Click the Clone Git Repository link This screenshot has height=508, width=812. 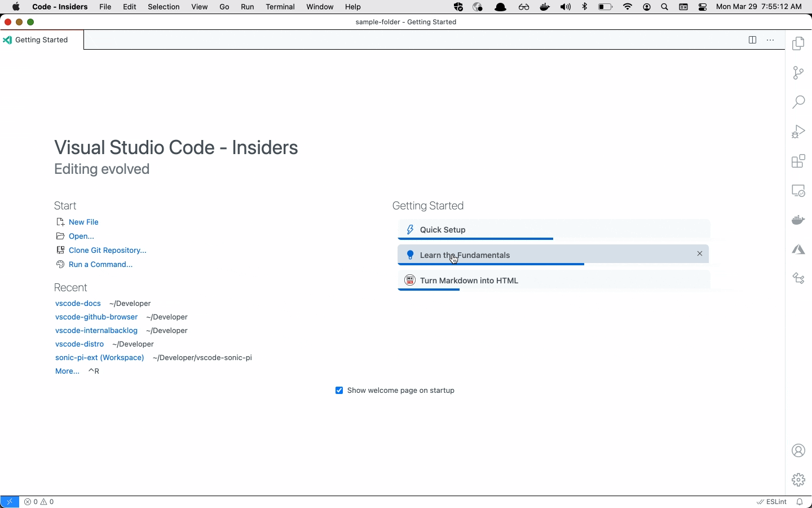coord(107,251)
